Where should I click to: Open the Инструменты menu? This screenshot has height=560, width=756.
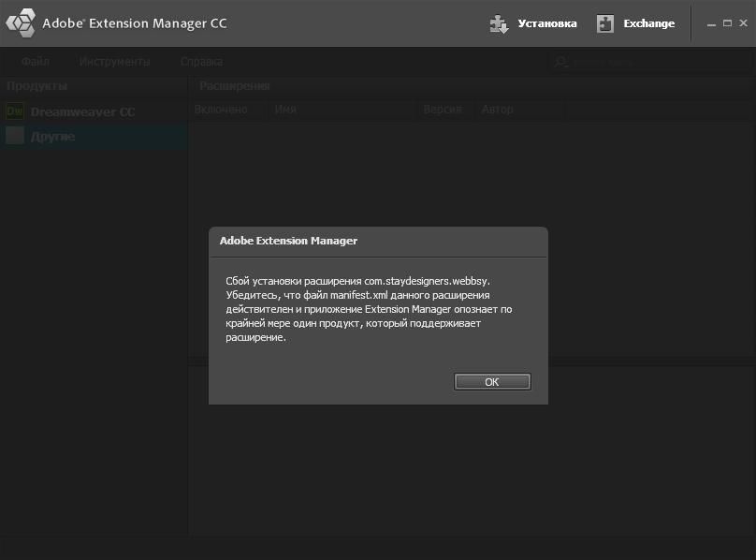[x=115, y=62]
